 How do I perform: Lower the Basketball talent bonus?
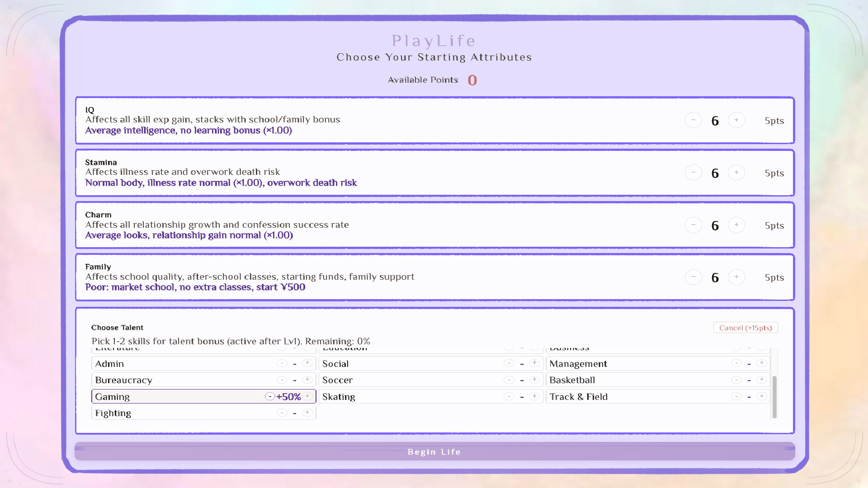736,380
